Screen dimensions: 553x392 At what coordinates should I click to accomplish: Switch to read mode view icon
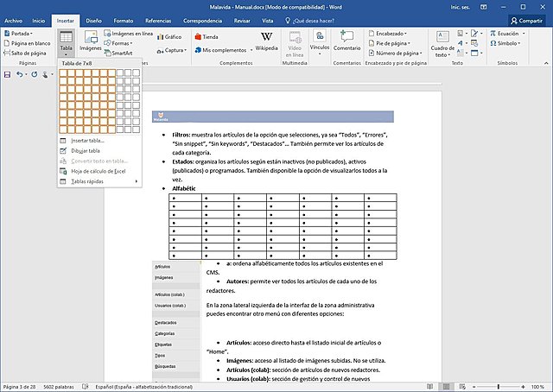pyautogui.click(x=429, y=387)
